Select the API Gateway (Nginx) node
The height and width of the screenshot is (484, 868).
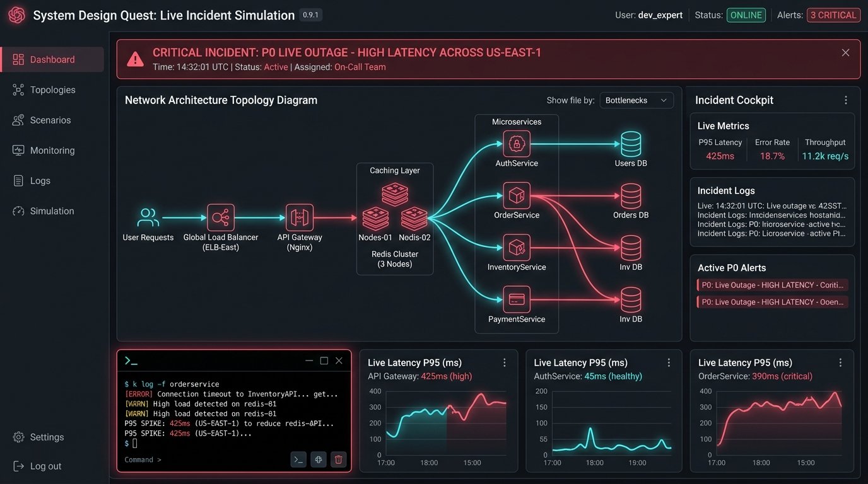[x=300, y=217]
